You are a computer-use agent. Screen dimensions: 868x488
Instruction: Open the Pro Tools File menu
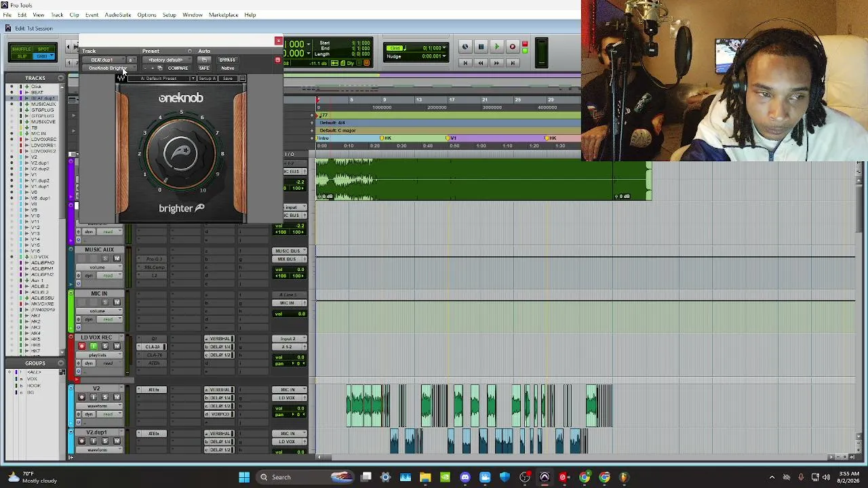(x=7, y=15)
